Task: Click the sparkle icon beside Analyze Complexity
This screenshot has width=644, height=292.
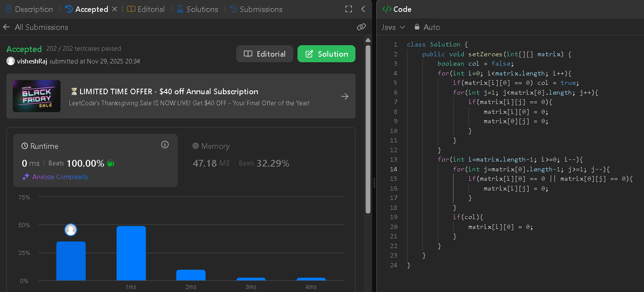Action: point(25,177)
